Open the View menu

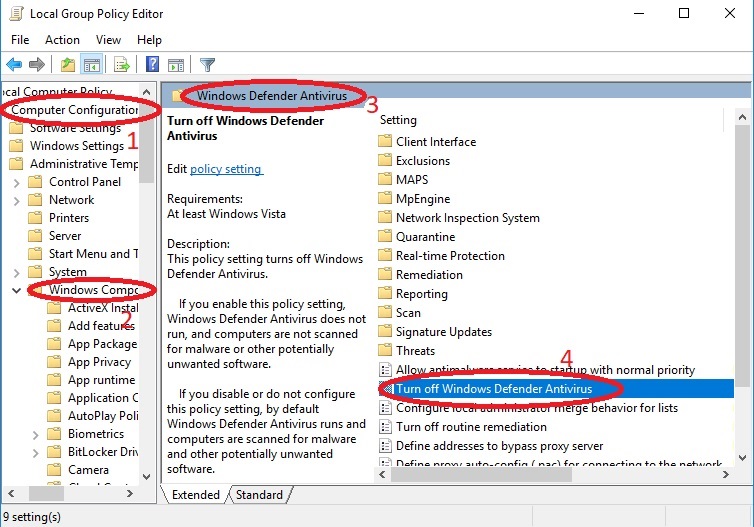(x=108, y=40)
